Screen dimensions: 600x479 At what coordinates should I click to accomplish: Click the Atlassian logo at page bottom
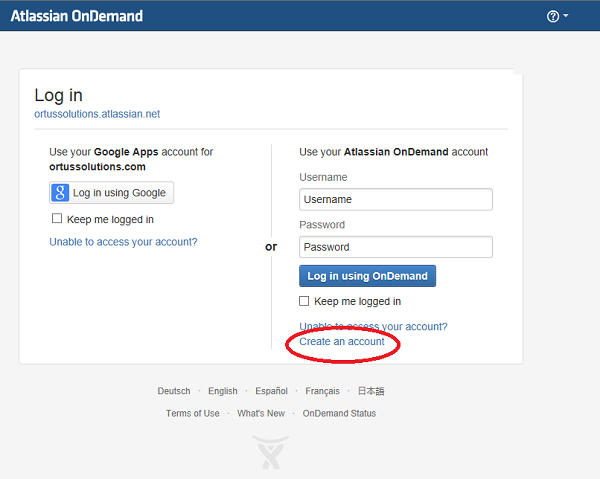271,450
